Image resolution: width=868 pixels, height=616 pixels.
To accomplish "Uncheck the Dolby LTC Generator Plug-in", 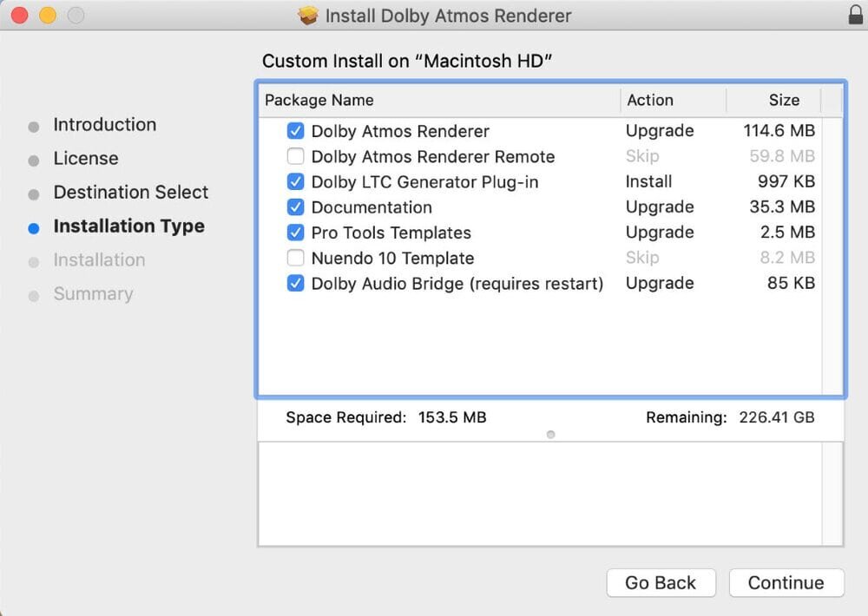I will (295, 182).
